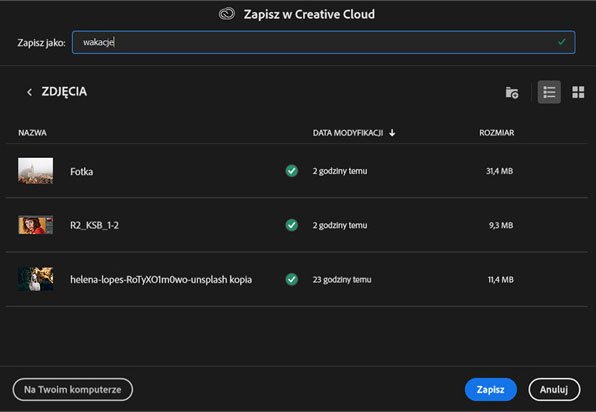Click the Creative Cloud logo icon
The width and height of the screenshot is (596, 412).
click(227, 14)
